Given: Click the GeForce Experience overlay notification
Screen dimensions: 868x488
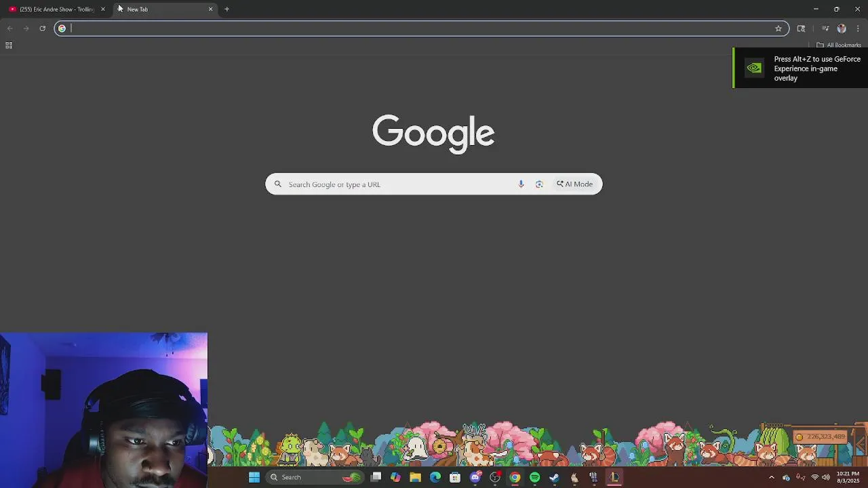Looking at the screenshot, I should point(800,68).
